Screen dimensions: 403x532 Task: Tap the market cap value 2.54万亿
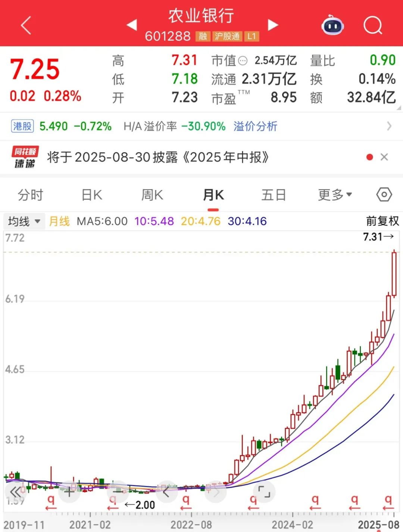[x=276, y=60]
